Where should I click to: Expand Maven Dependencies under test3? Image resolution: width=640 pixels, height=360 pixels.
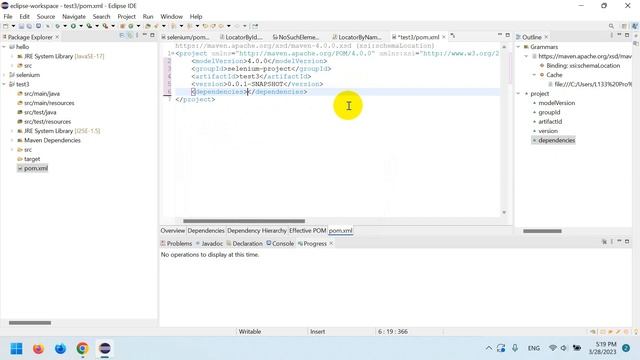tap(12, 140)
